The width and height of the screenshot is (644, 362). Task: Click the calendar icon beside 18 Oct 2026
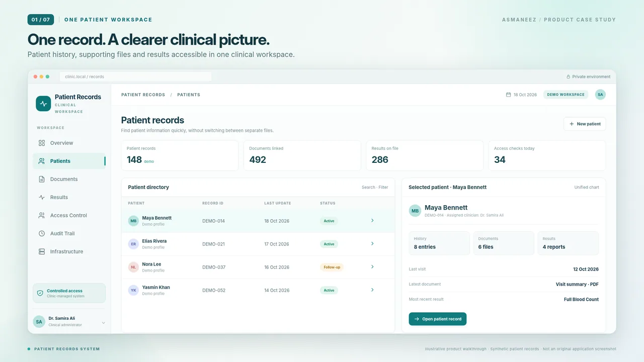point(508,95)
